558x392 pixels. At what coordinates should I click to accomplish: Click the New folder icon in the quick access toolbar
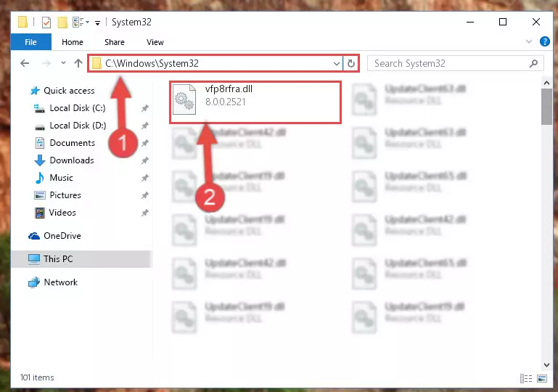[62, 22]
